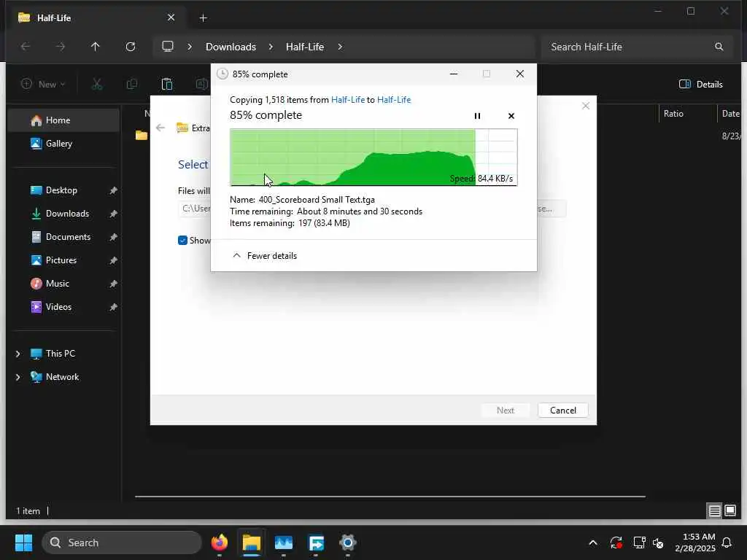Expand chevron between Downloads and Half-Life
Viewport: 747px width, 560px height.
[271, 47]
